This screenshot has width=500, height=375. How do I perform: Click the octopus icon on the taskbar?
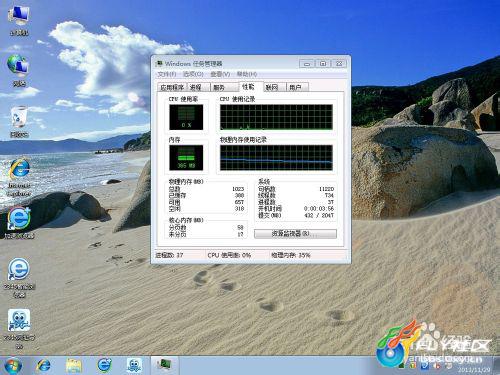134,365
